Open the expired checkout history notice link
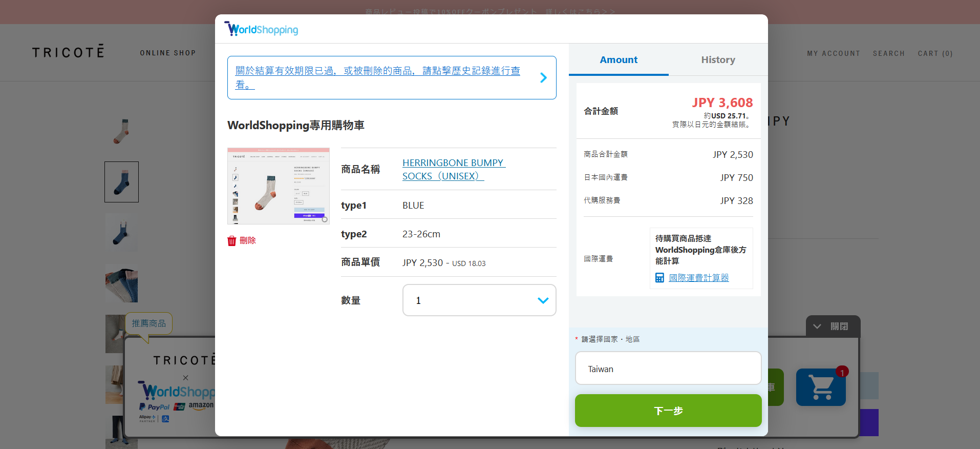 (378, 77)
